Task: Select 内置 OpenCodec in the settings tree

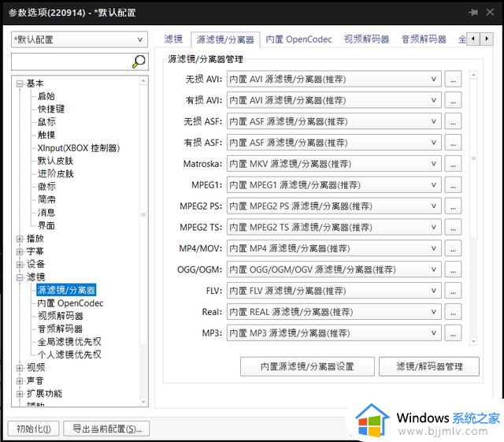Action: [x=70, y=303]
